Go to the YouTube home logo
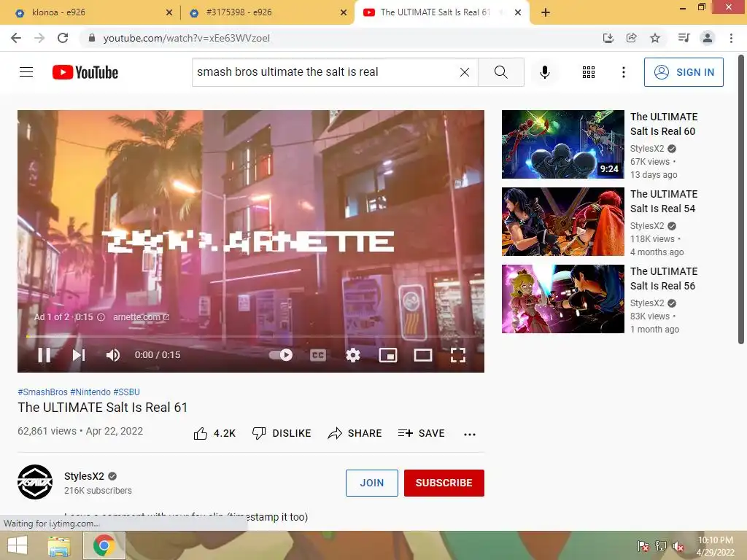 point(85,72)
